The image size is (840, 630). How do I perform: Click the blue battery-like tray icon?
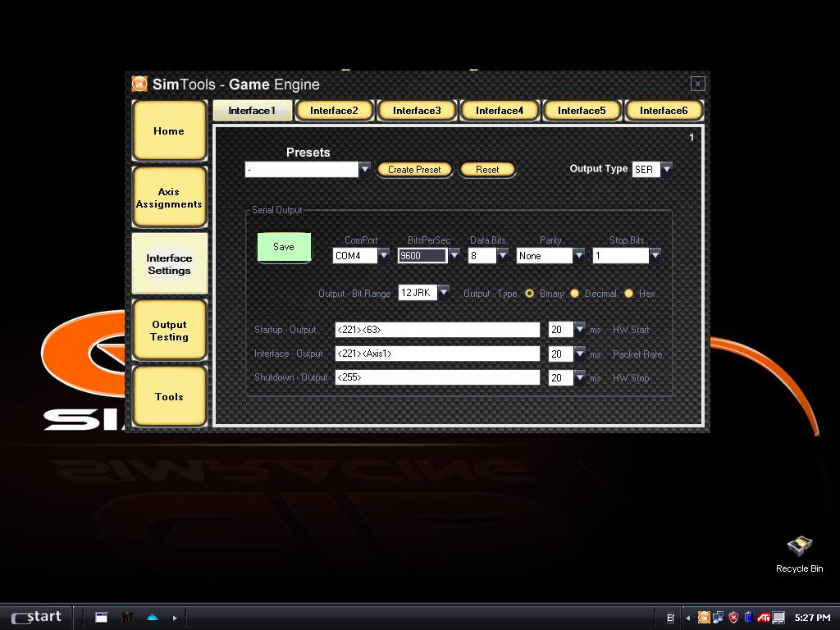[x=748, y=618]
